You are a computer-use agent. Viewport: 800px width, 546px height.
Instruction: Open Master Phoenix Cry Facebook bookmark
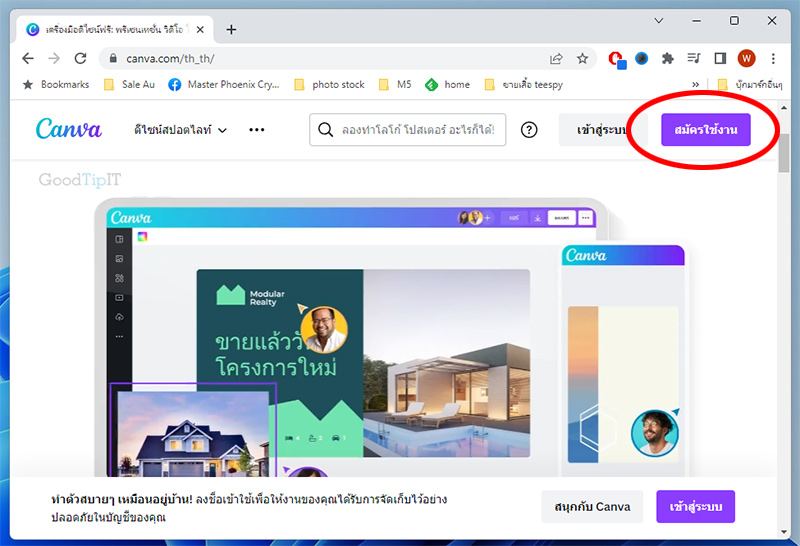click(x=224, y=85)
